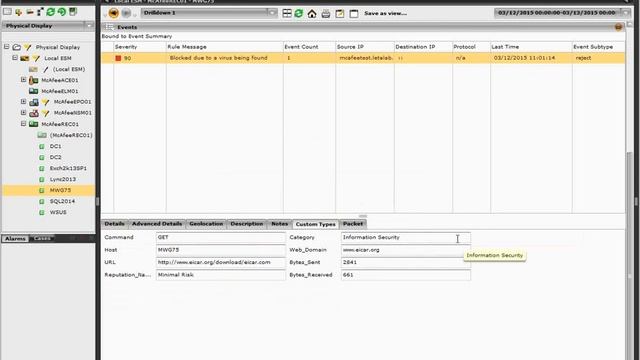Click the grey forward arrow button
This screenshot has width=640, height=360.
126,13
